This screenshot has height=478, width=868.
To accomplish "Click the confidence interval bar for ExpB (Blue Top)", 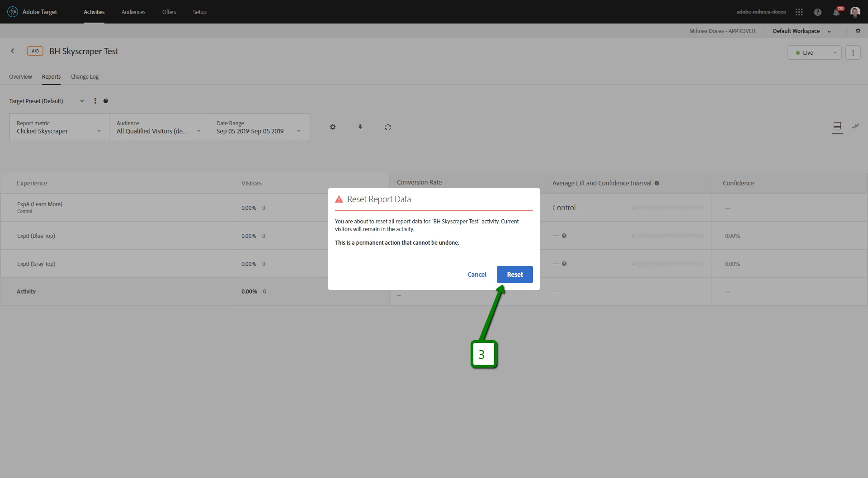I will tap(668, 236).
